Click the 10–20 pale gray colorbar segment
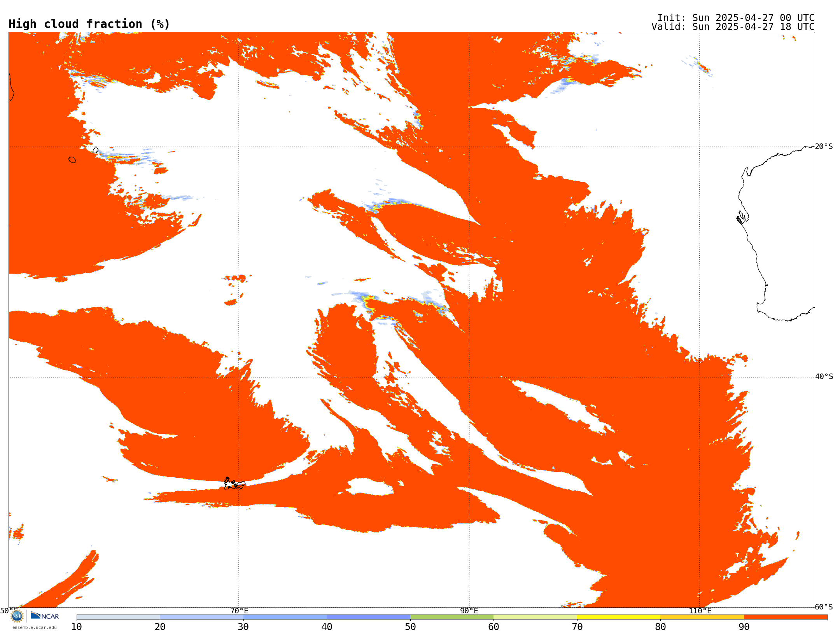This screenshot has width=840, height=632. (x=118, y=617)
